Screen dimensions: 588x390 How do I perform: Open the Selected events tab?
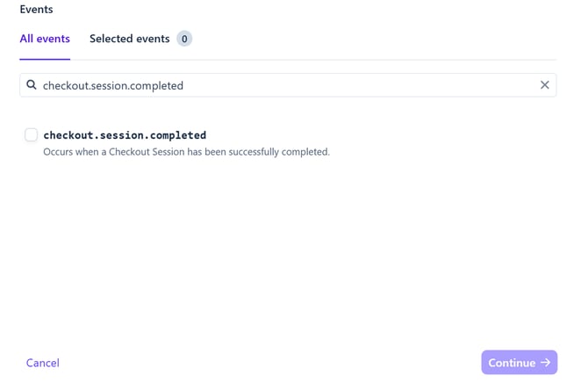click(x=130, y=39)
